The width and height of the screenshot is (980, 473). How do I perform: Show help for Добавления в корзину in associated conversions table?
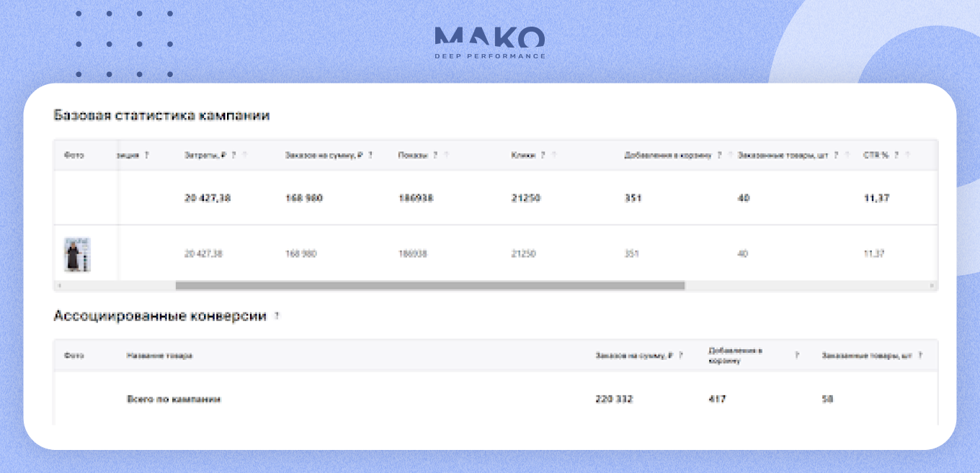pyautogui.click(x=797, y=355)
